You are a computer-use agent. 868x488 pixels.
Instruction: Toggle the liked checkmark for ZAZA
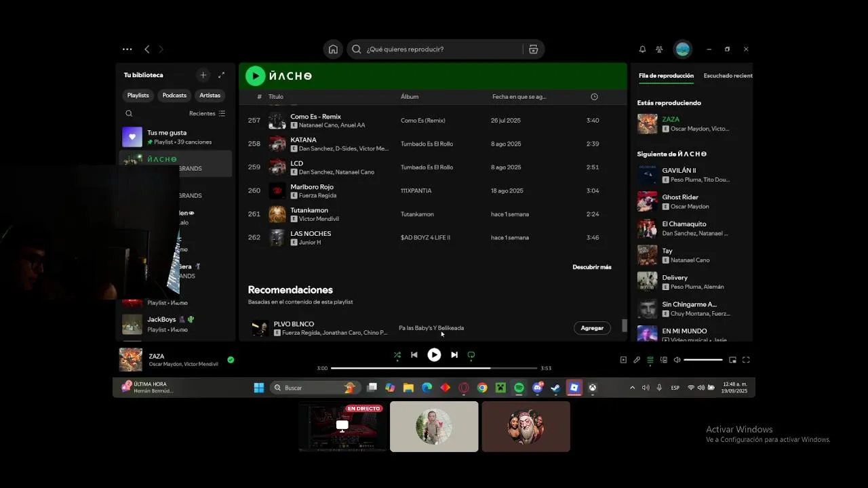coord(231,360)
